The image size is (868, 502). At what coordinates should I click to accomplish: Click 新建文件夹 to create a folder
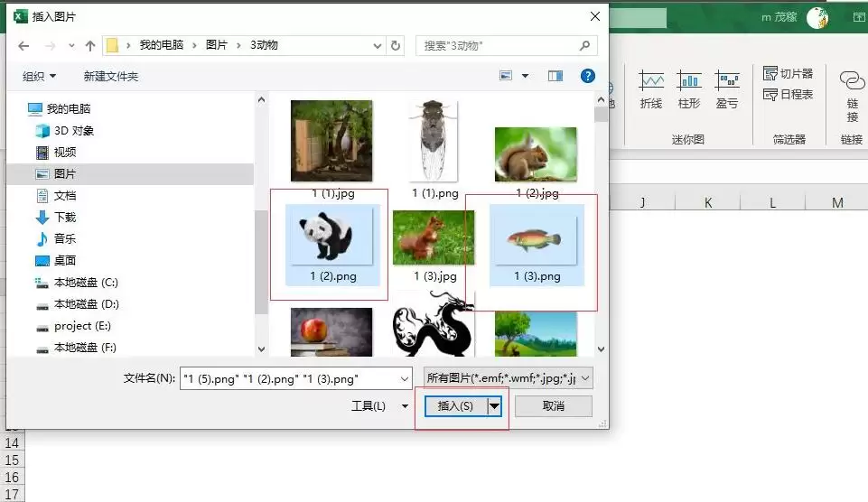click(x=111, y=77)
